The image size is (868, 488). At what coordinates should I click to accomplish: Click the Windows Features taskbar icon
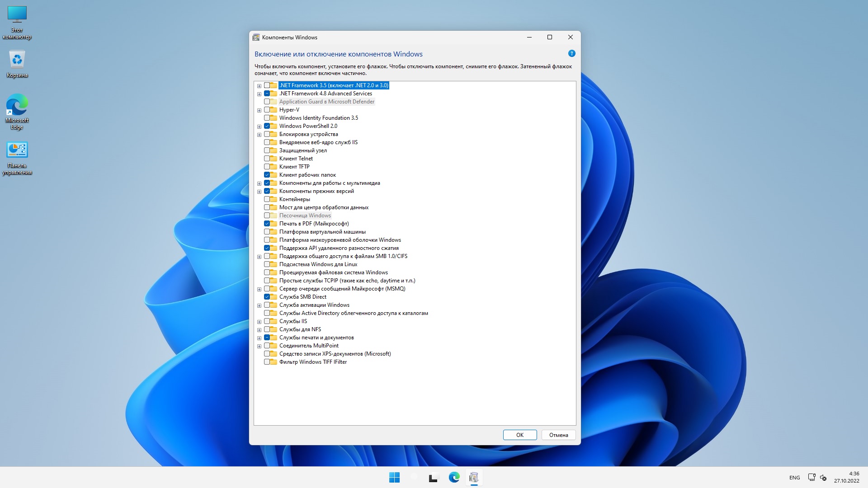pyautogui.click(x=474, y=477)
